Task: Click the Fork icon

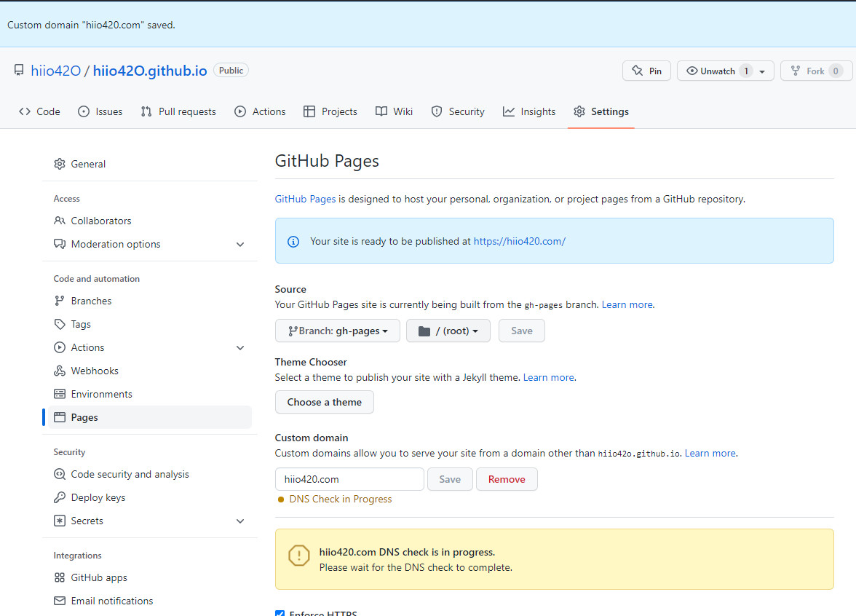Action: point(796,71)
